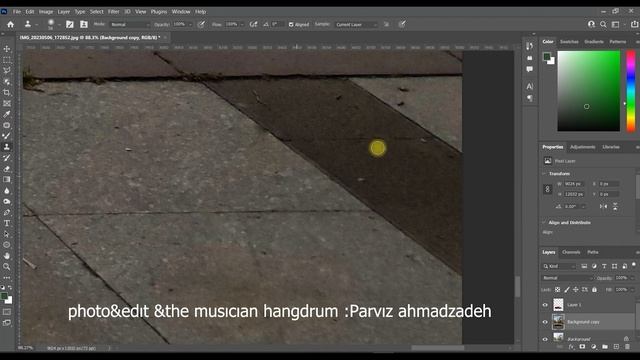Toggle link width and height chain
Viewport: 640px width, 360px height.
pyautogui.click(x=548, y=189)
